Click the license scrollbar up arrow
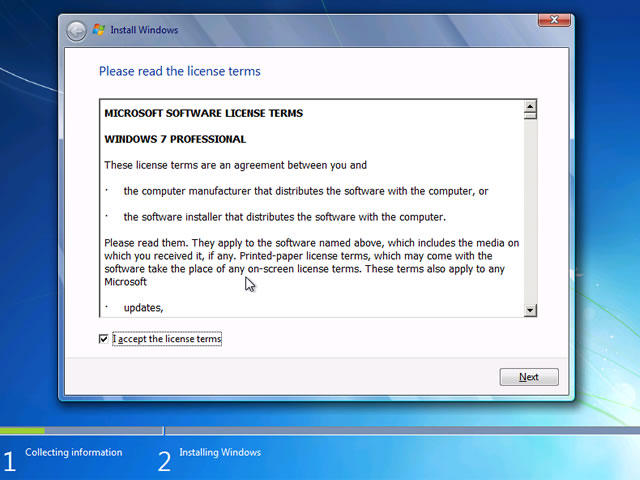 tap(530, 107)
